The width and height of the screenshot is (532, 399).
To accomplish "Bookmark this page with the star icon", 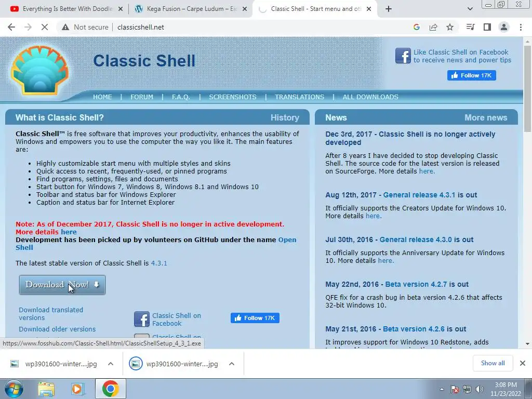I will click(x=450, y=27).
